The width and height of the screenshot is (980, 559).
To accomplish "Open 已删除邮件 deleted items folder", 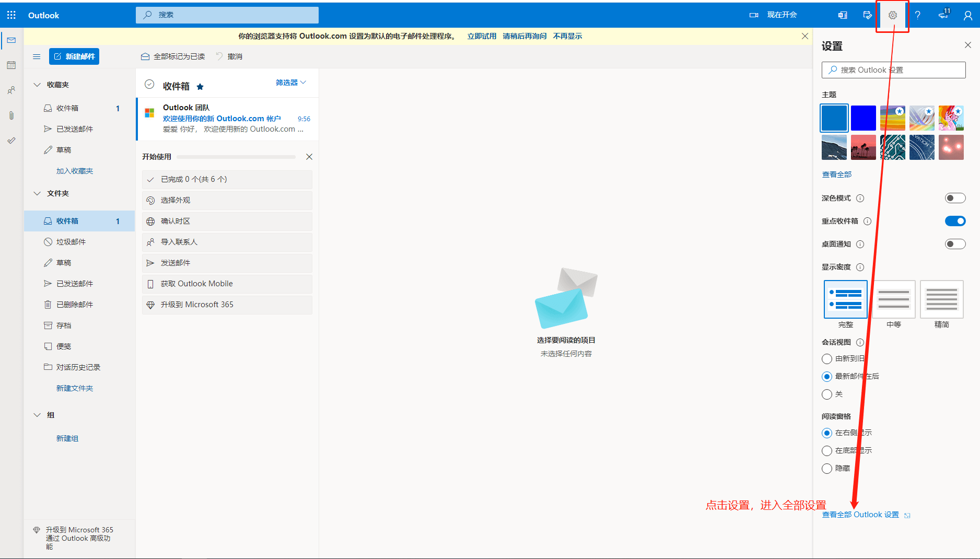I will point(79,305).
